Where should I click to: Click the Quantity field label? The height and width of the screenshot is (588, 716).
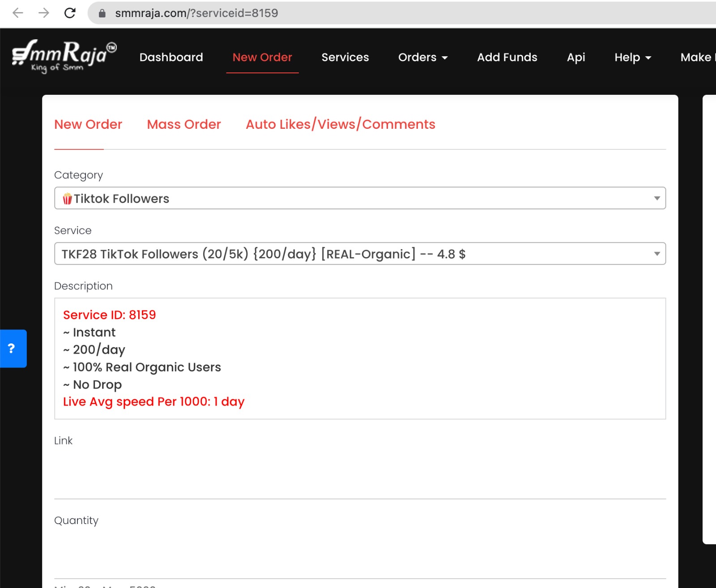point(76,520)
